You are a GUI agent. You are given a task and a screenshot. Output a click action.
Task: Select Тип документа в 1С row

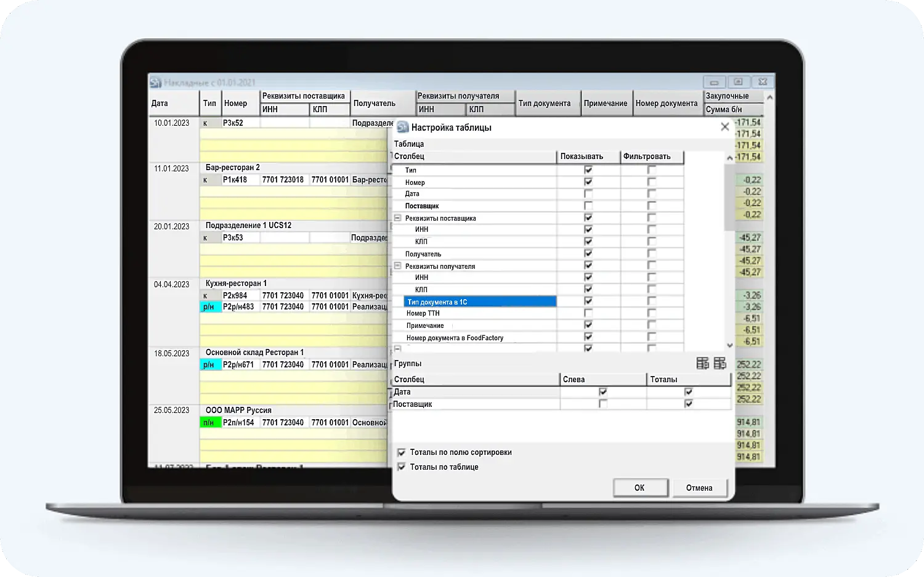(x=480, y=301)
